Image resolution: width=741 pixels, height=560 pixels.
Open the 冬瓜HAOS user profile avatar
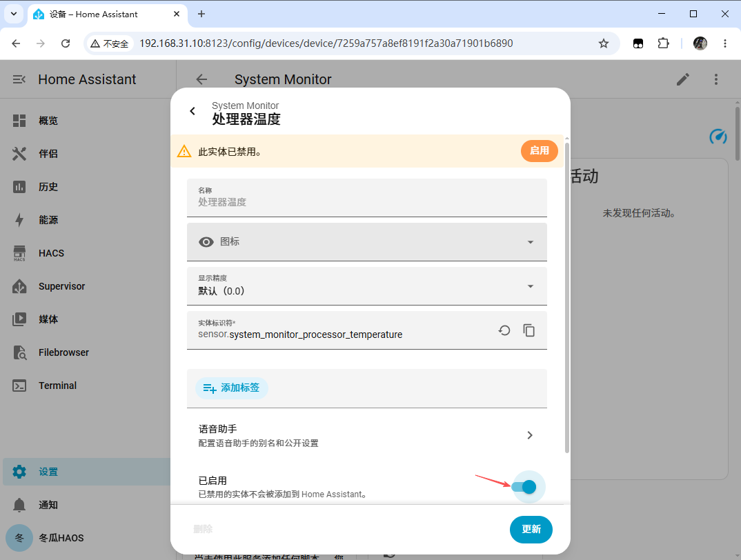[19, 538]
